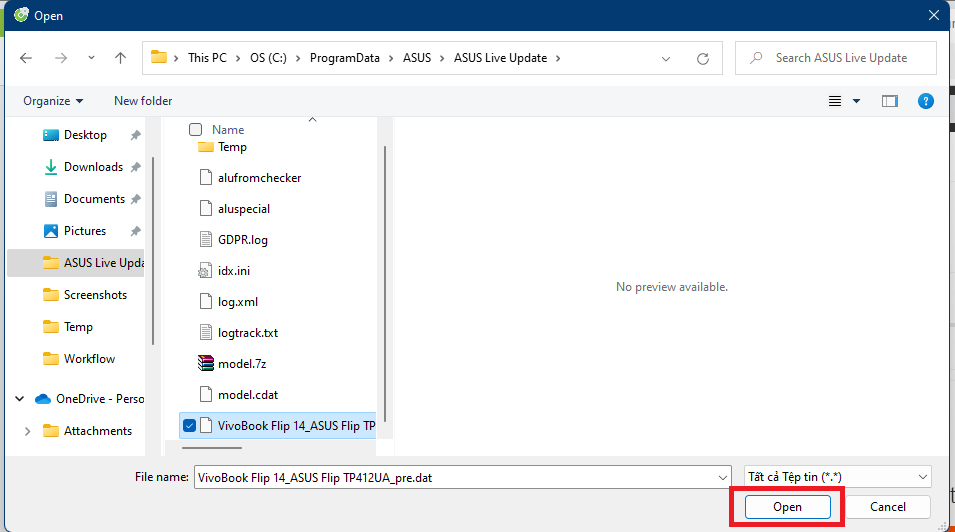Image resolution: width=955 pixels, height=532 pixels.
Task: Click OS (C:) in the address bar
Action: click(x=268, y=58)
